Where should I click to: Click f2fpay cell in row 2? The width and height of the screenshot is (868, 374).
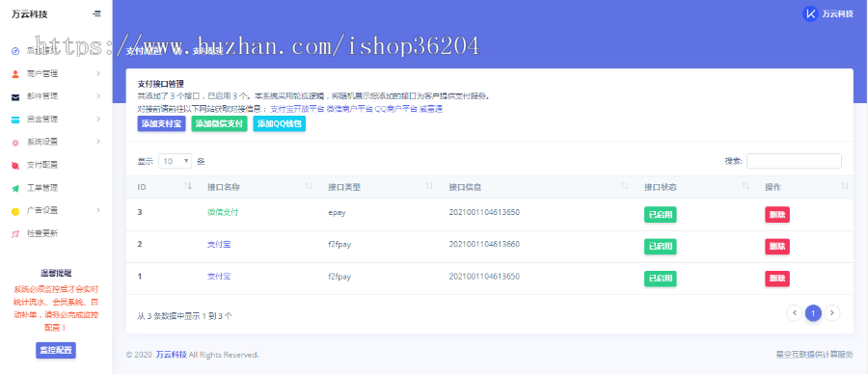(x=339, y=244)
